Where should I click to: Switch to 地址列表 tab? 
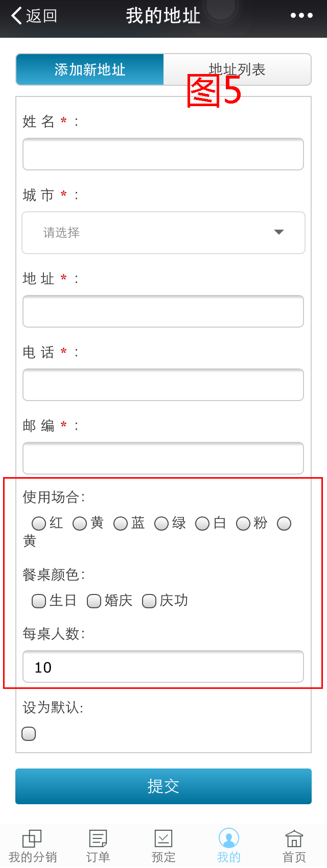(237, 69)
